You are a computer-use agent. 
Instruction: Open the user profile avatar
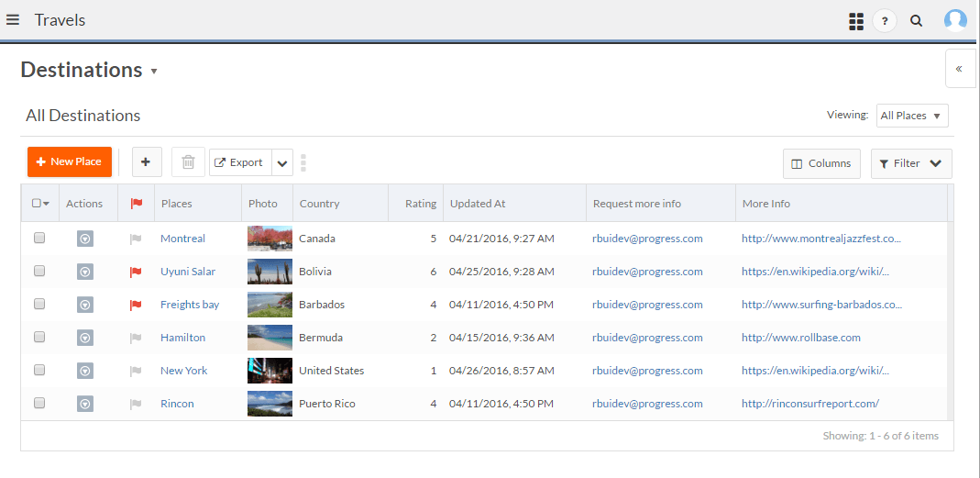[x=955, y=20]
